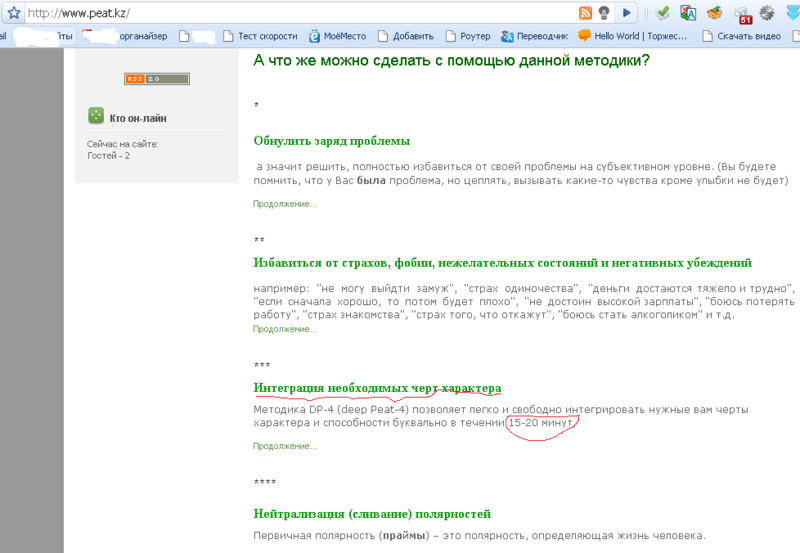Click the bookmark star icon
Image resolution: width=800 pixels, height=553 pixels.
14,13
